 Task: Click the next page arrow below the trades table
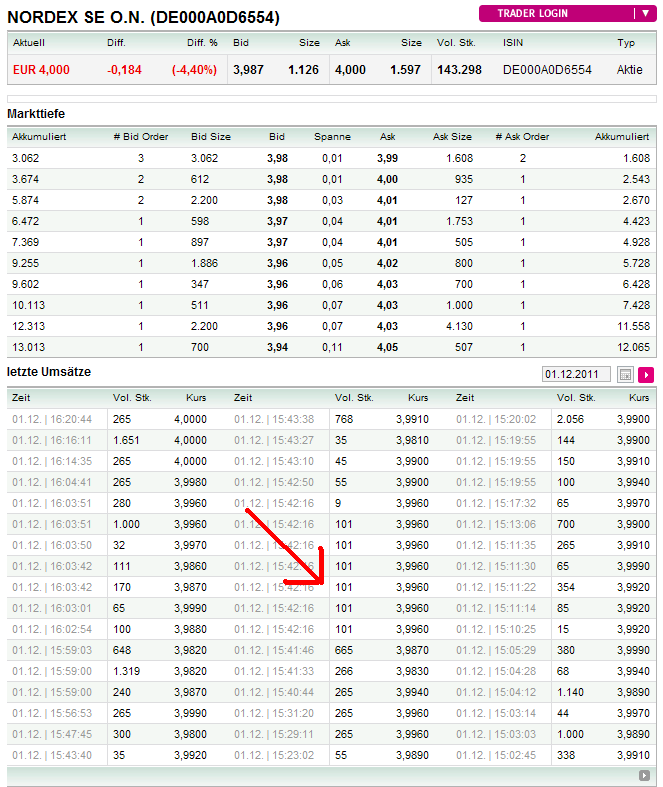[x=644, y=775]
